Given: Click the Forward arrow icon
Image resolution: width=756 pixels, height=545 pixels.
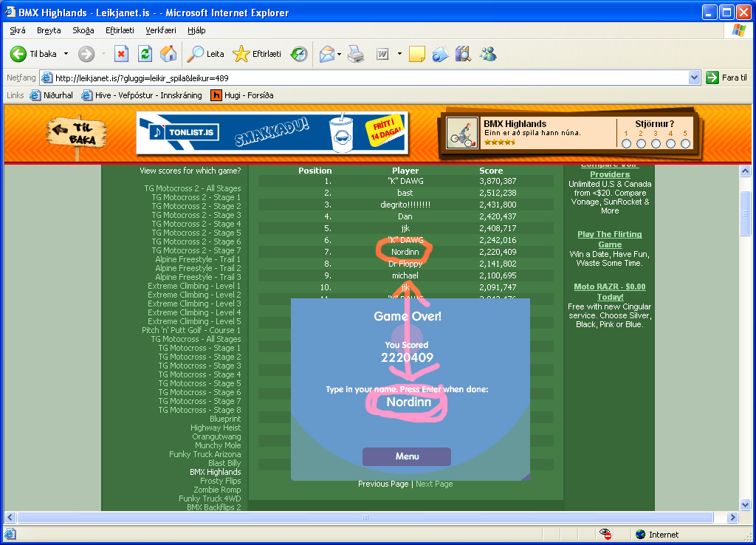Looking at the screenshot, I should 86,54.
